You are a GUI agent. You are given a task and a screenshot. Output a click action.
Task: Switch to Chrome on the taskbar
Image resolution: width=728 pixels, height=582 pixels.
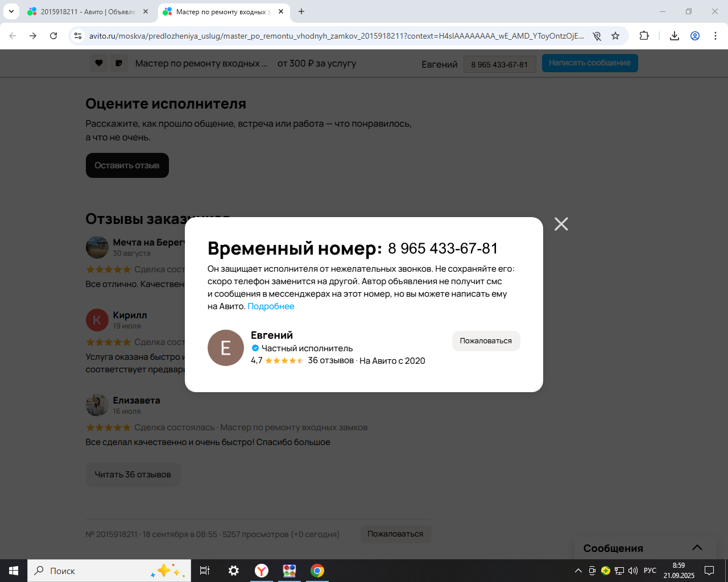pyautogui.click(x=317, y=571)
